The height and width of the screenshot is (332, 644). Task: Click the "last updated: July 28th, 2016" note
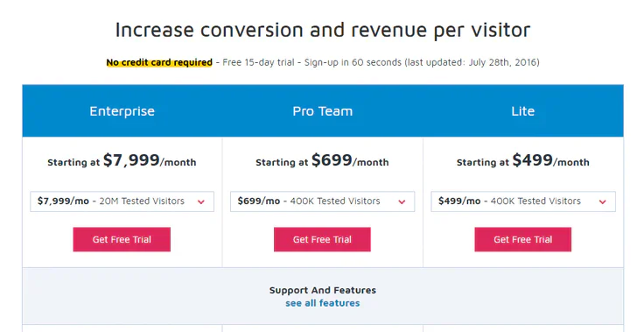472,62
